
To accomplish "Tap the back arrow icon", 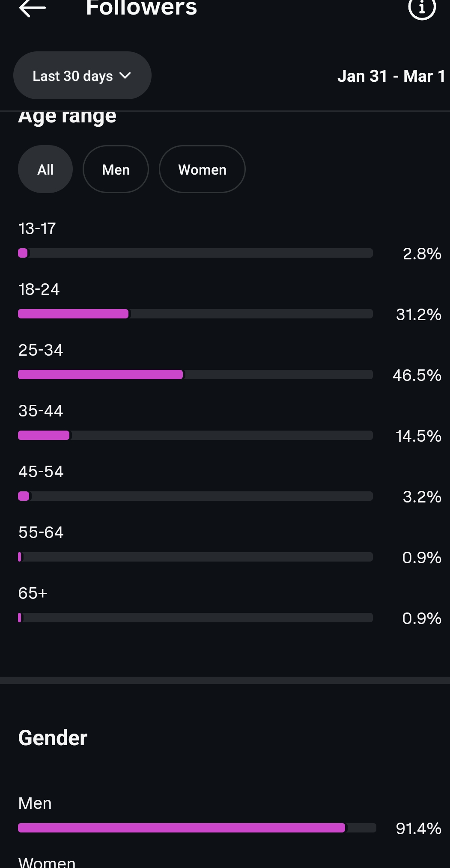I will (33, 8).
